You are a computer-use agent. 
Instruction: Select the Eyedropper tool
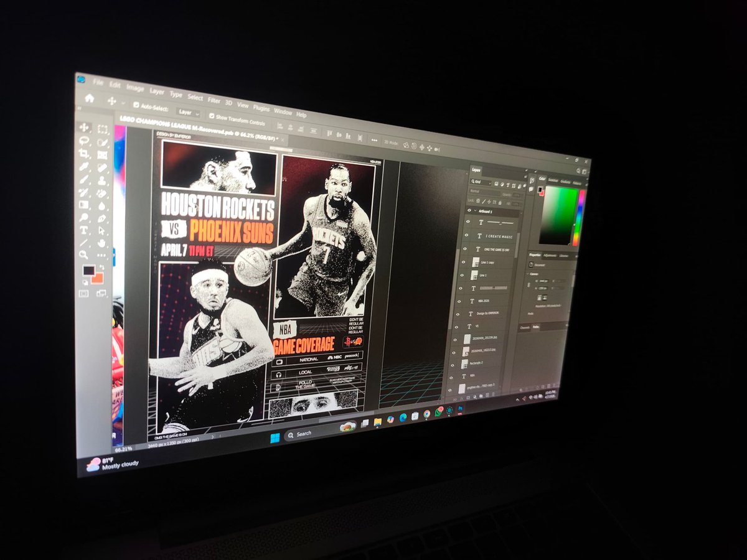(83, 167)
